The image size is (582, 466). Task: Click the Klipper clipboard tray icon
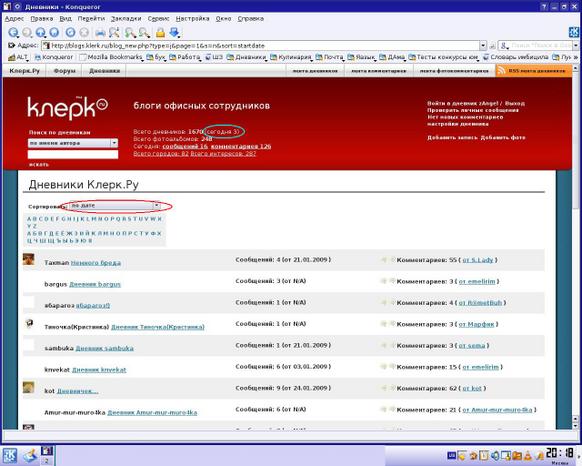(484, 455)
